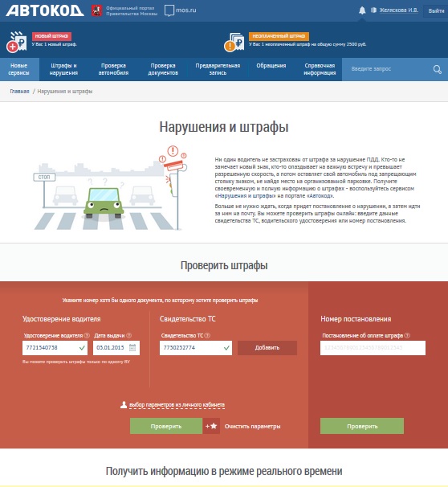
Task: Click the text У Вас 1 новый штраф
Action: [x=54, y=44]
